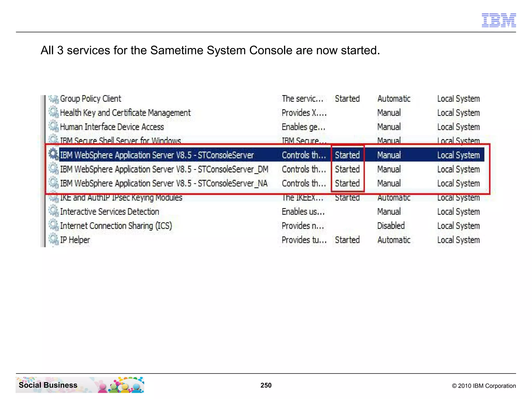Select the IP Helper service
The image size is (532, 399).
[x=75, y=240]
